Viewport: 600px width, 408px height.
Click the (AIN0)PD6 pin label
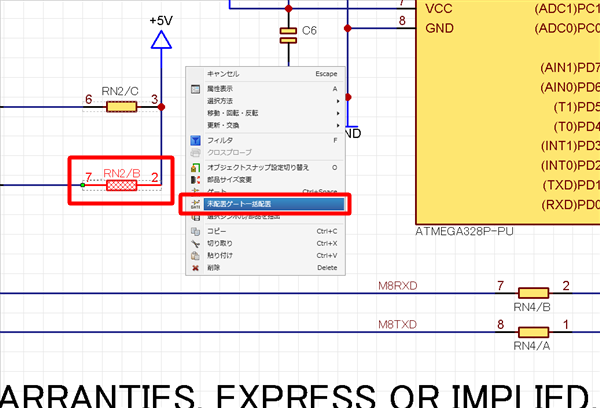pos(570,88)
